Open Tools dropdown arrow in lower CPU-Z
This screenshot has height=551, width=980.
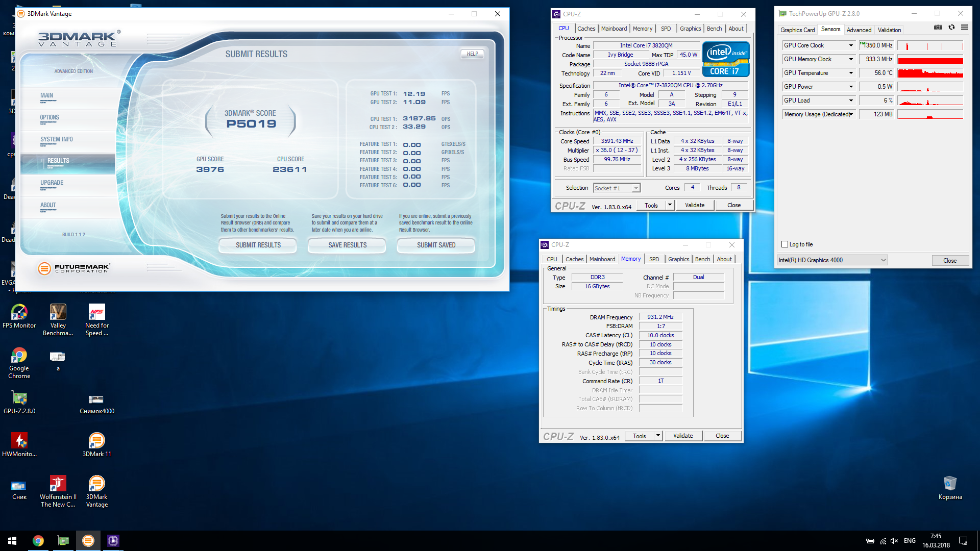pyautogui.click(x=658, y=436)
